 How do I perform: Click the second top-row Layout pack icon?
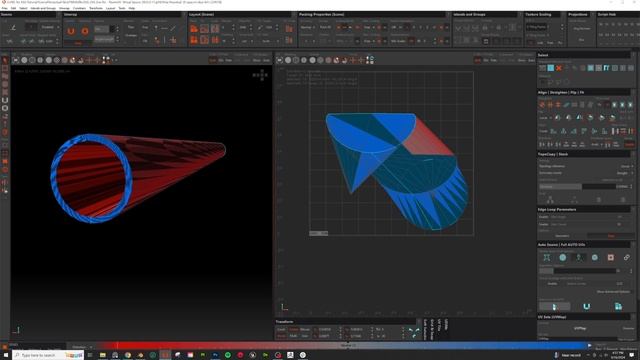click(204, 29)
